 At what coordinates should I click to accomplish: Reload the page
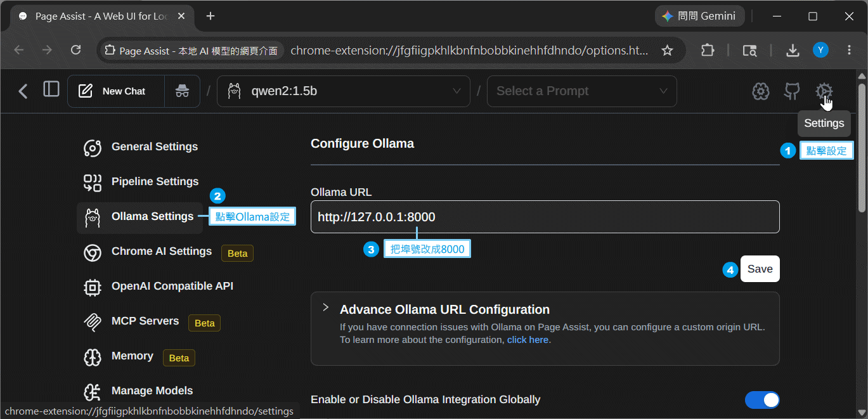75,50
